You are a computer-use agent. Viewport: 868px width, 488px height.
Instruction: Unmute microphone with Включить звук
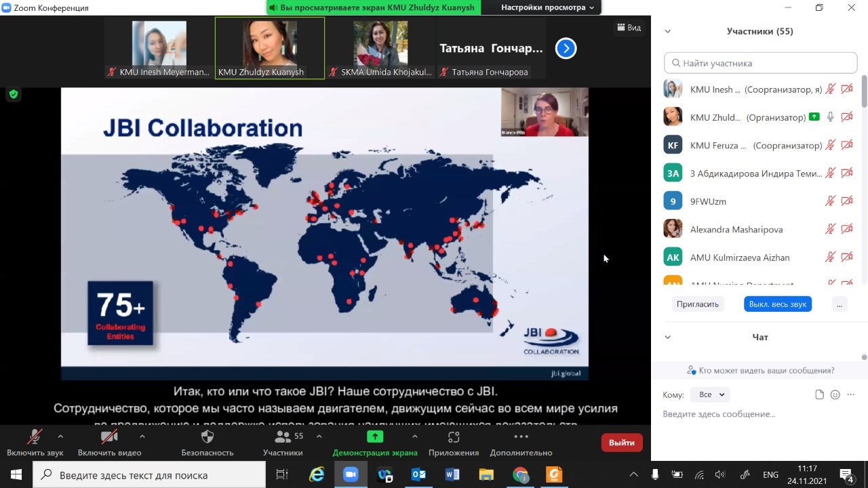coord(35,437)
